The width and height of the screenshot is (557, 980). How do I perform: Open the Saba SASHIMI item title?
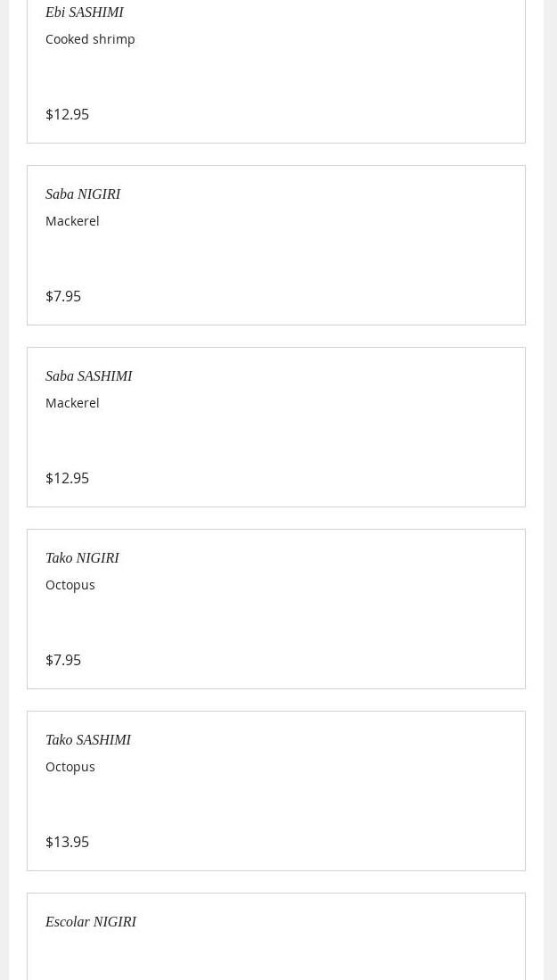click(x=88, y=376)
